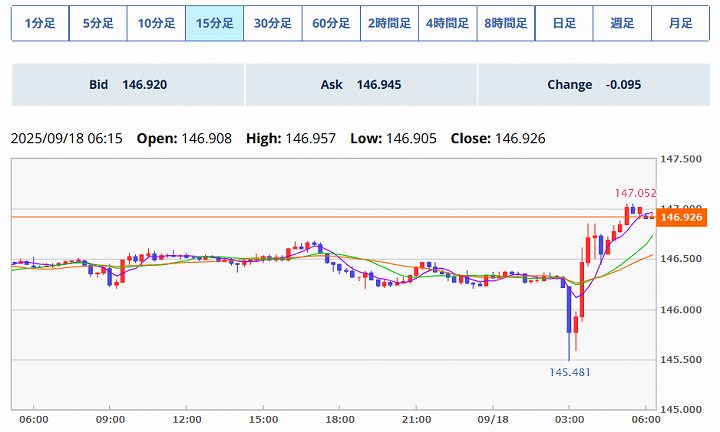The image size is (720, 432).
Task: Open the 8時間足 tab
Action: point(506,23)
